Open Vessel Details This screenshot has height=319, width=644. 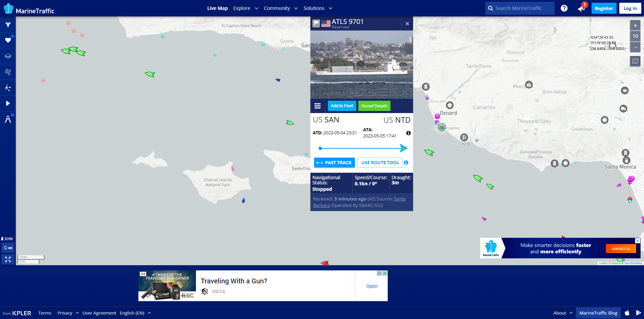click(x=374, y=106)
